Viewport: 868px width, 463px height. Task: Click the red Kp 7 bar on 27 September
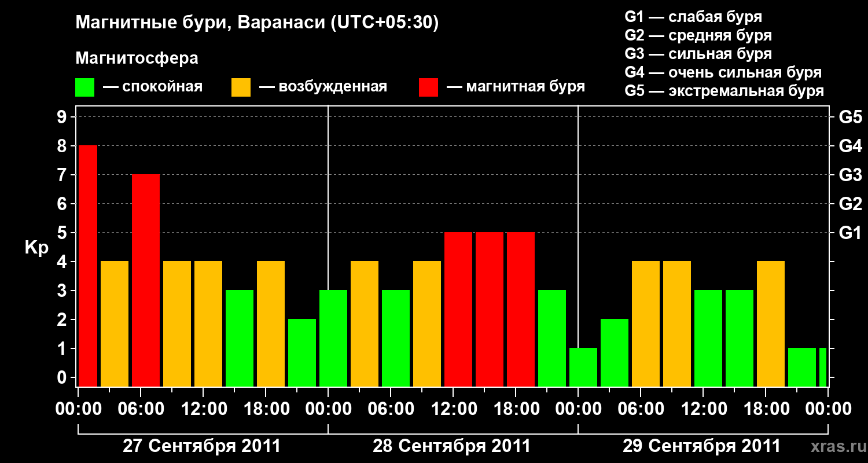(146, 280)
